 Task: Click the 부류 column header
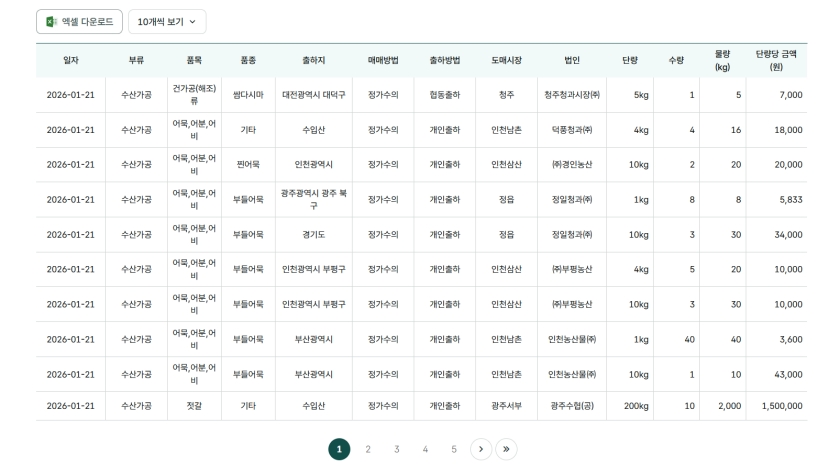click(136, 60)
